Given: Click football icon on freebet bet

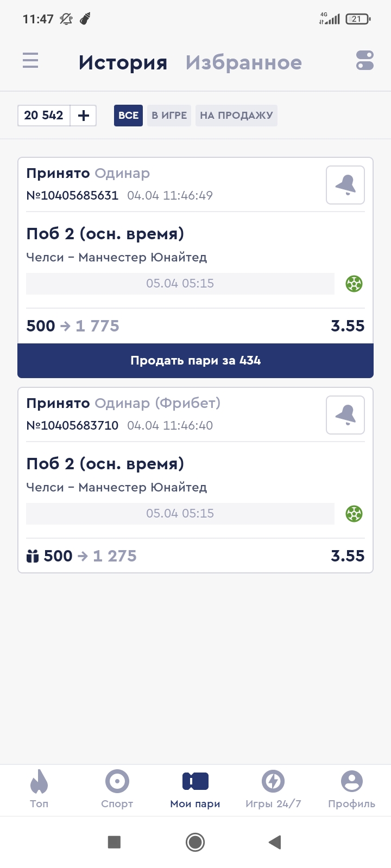Looking at the screenshot, I should click(354, 514).
